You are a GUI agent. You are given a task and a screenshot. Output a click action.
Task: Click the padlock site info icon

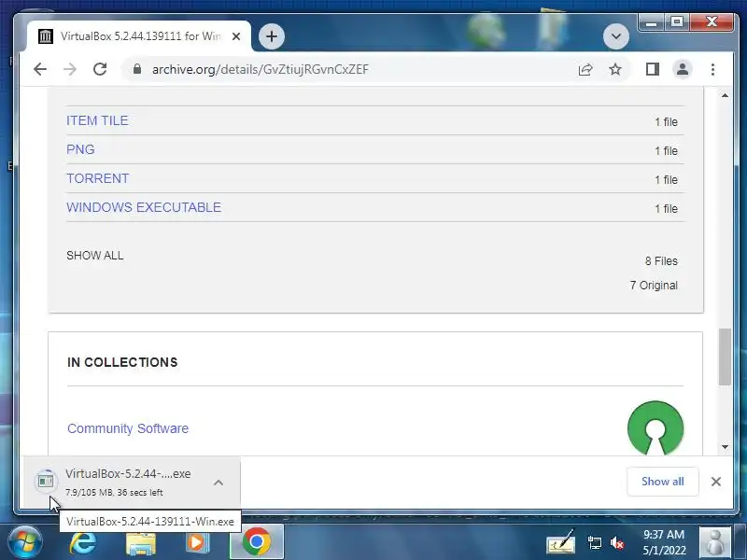(x=137, y=69)
